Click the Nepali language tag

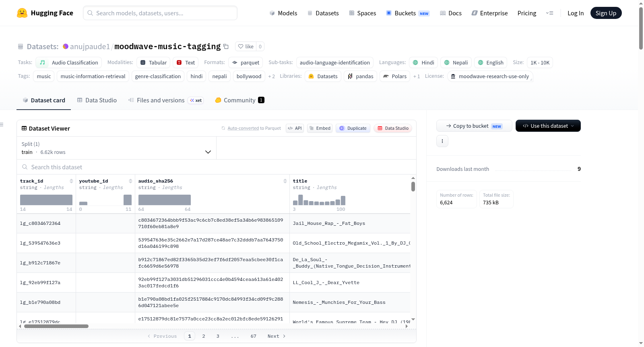[456, 62]
